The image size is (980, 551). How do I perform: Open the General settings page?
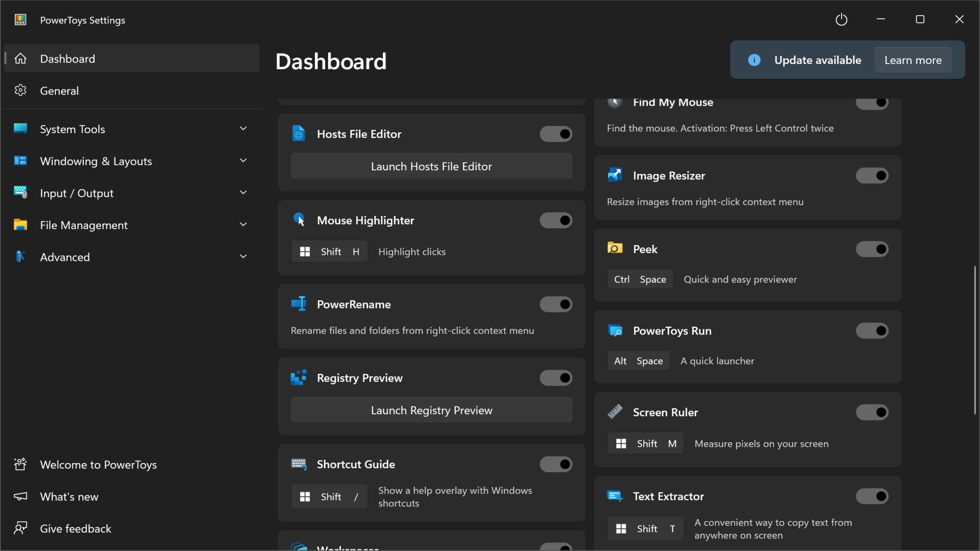coord(60,90)
